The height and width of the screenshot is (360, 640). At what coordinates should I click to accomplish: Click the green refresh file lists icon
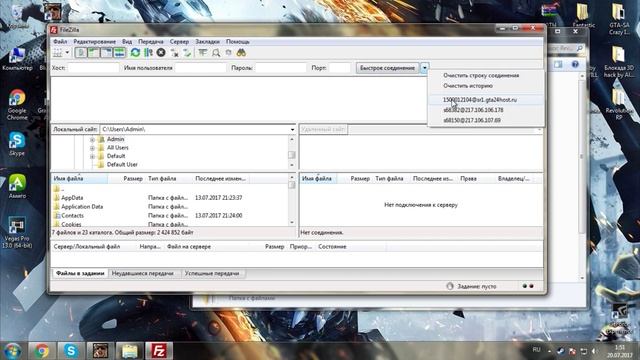tap(135, 53)
